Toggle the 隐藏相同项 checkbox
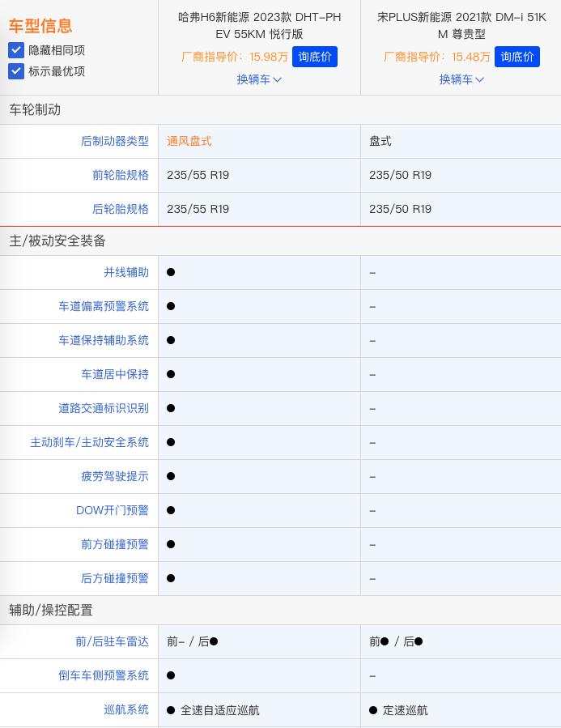This screenshot has height=728, width=561. click(x=16, y=50)
